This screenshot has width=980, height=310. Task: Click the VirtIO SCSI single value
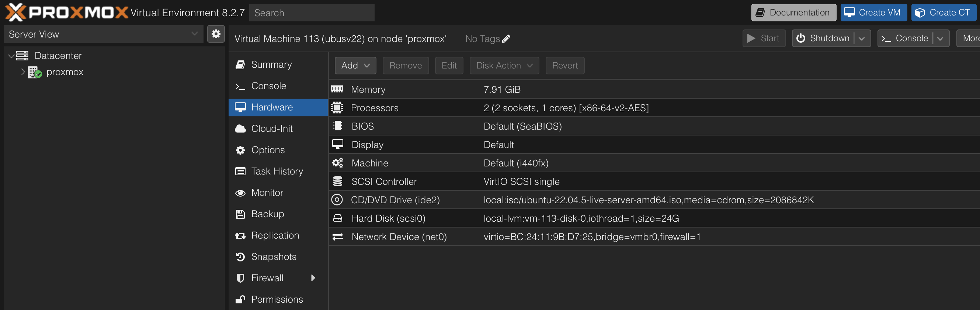(x=521, y=182)
